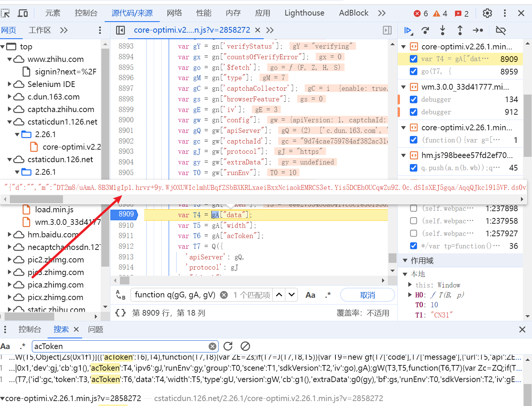Viewport: 532px width, 406px height.
Task: Expand the captcha.zhihu.com tree node
Action: pyautogui.click(x=10, y=109)
